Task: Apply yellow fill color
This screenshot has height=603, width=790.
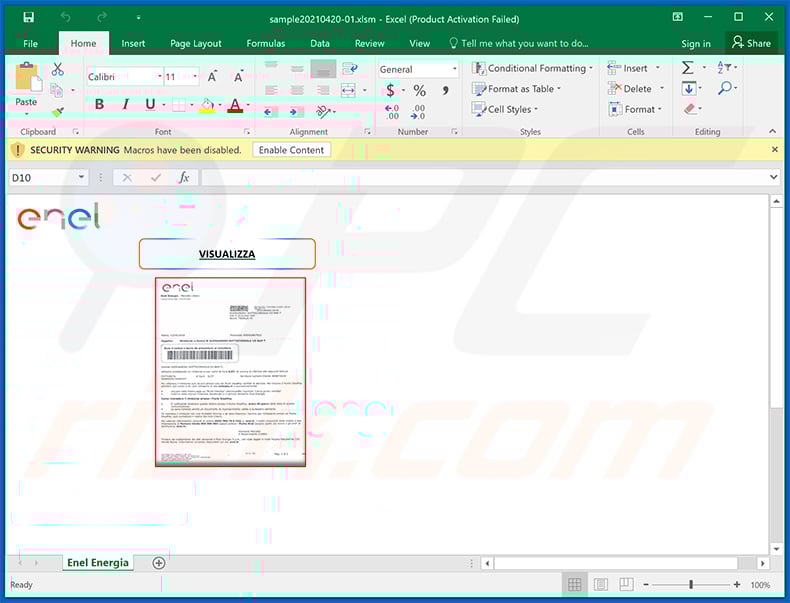Action: pos(207,105)
